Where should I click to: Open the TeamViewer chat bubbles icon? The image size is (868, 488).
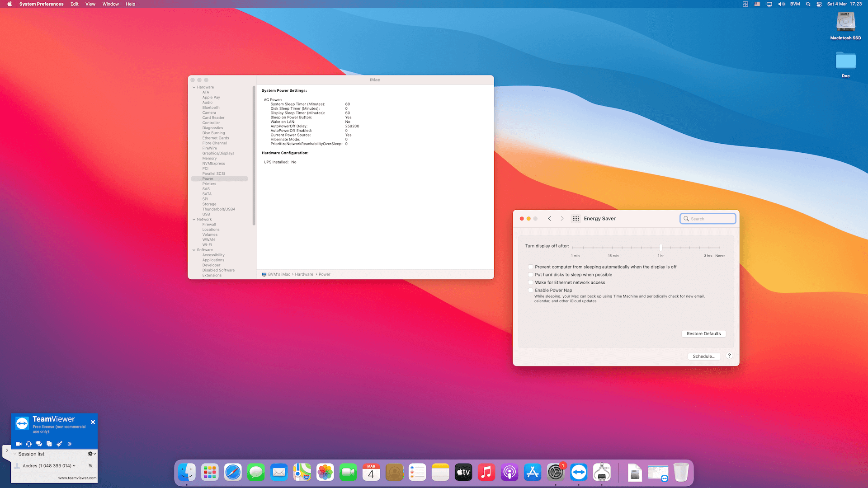click(x=39, y=444)
